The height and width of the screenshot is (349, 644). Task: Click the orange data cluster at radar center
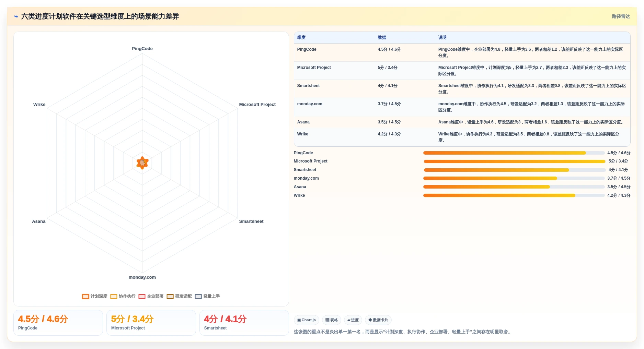coord(142,163)
